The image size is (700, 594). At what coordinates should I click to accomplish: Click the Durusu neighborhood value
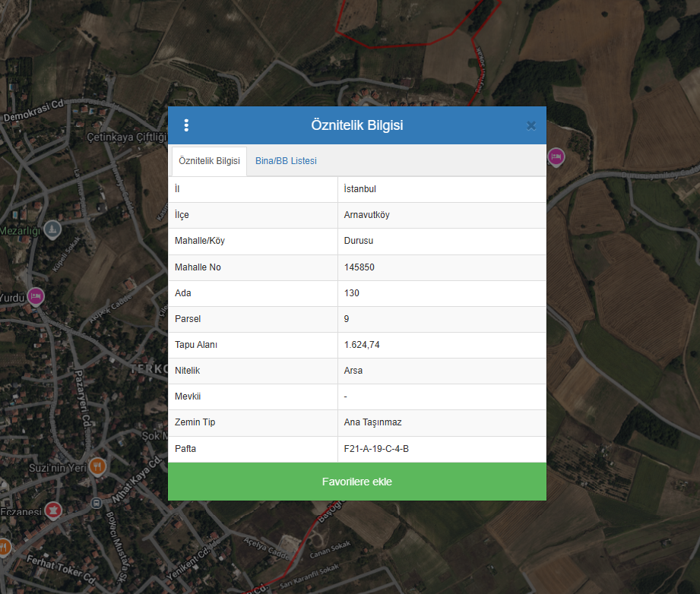click(x=358, y=241)
